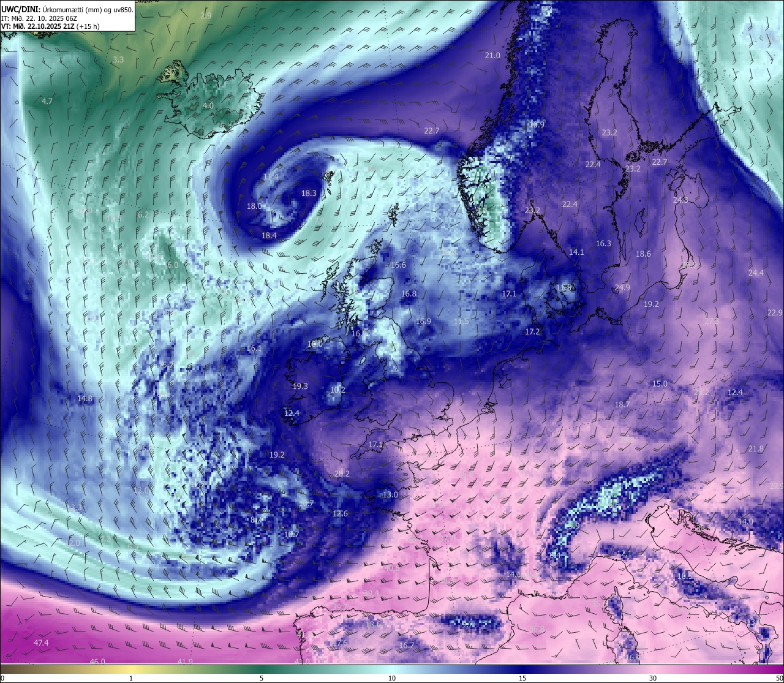
Task: Click the 47.4 value label
Action: [41, 643]
